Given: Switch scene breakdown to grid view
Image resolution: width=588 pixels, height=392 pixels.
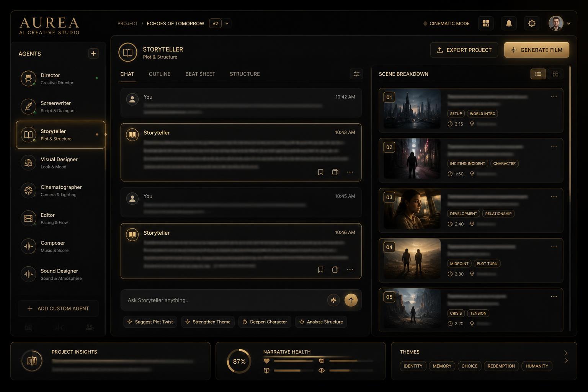Looking at the screenshot, I should 555,74.
